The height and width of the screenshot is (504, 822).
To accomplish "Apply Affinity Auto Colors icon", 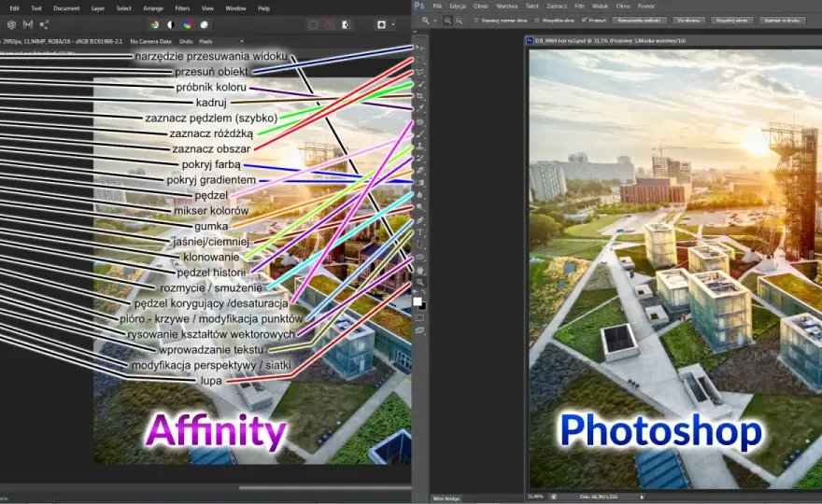I will coord(187,24).
